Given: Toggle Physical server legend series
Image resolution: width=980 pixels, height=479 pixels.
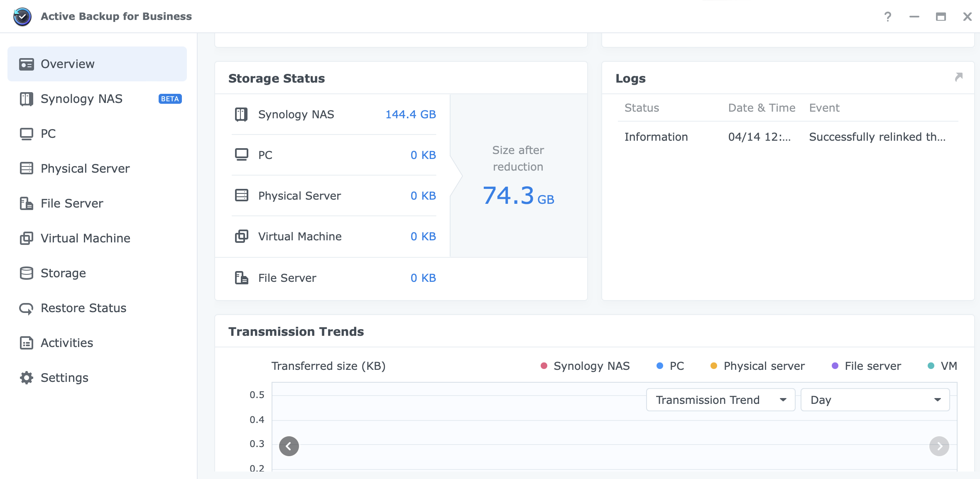Looking at the screenshot, I should coord(757,366).
